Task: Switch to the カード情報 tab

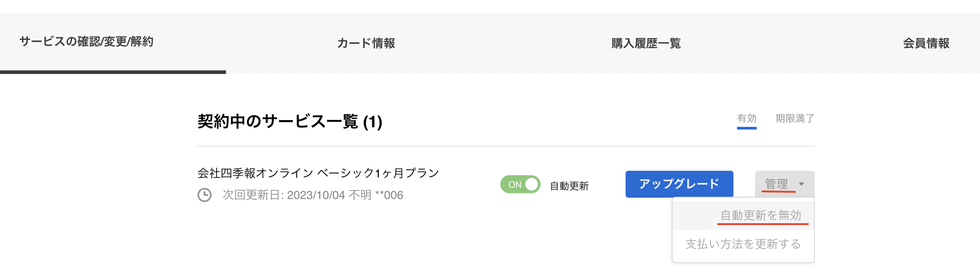Action: 366,43
